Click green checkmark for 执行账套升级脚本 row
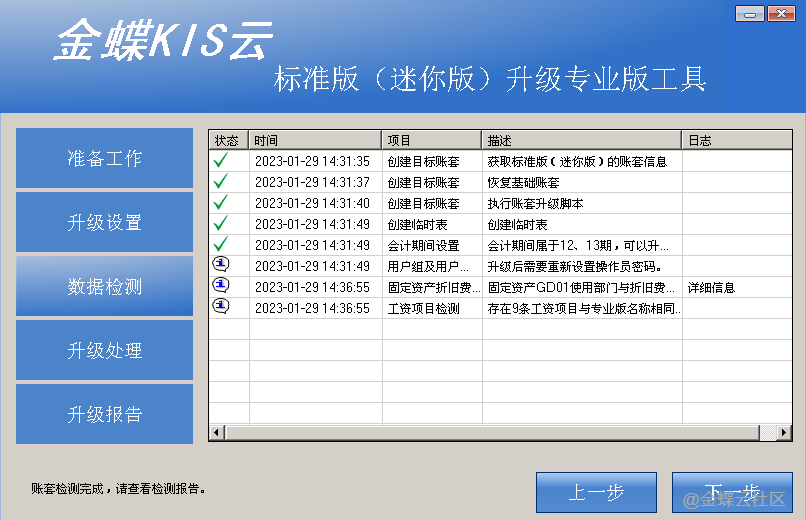The height and width of the screenshot is (520, 806). coord(221,202)
